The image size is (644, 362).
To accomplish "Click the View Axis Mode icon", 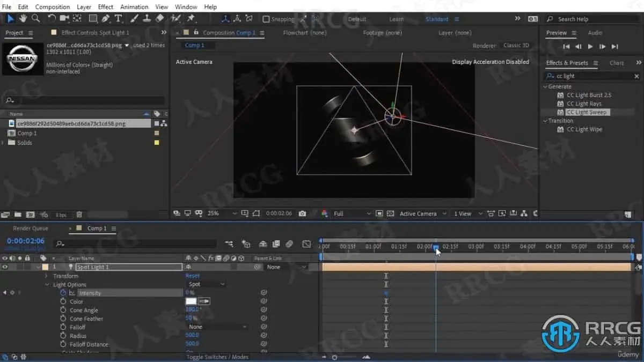I will coord(249,19).
